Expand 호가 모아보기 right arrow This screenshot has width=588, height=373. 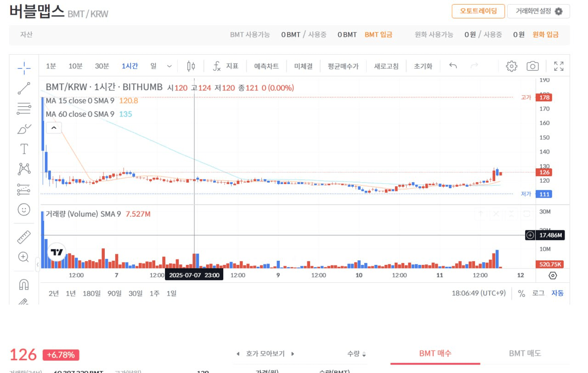coord(293,354)
